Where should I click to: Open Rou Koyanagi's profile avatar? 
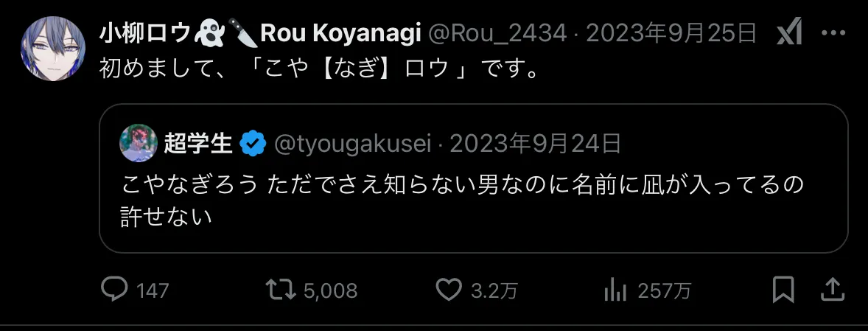tap(53, 49)
